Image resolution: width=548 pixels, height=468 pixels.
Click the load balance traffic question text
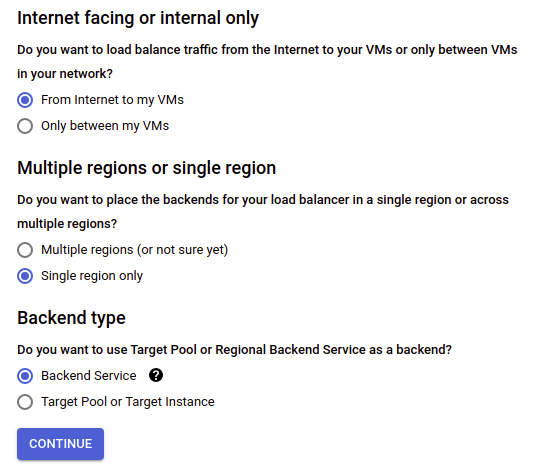(267, 62)
